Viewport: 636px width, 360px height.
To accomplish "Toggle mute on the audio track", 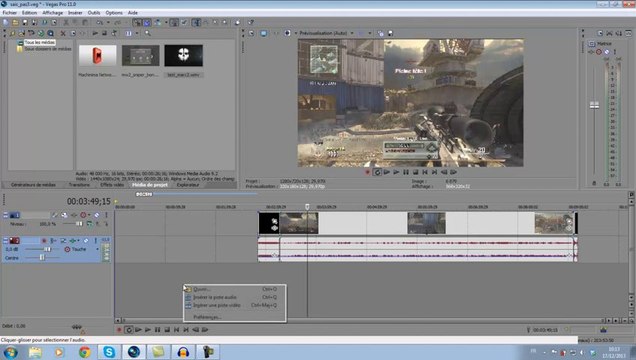I will pos(86,240).
